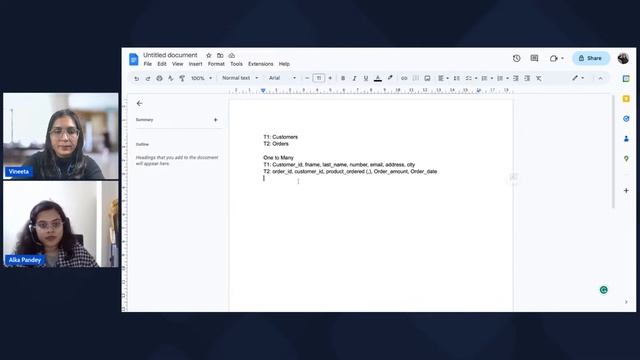
Task: Click the "T2: Orders" text line
Action: click(x=276, y=144)
